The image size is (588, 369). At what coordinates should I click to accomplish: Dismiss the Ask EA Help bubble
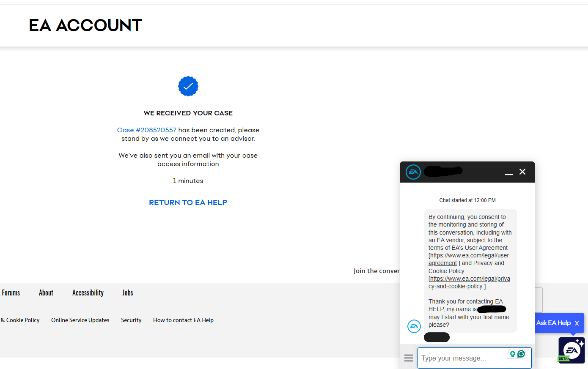click(x=577, y=323)
